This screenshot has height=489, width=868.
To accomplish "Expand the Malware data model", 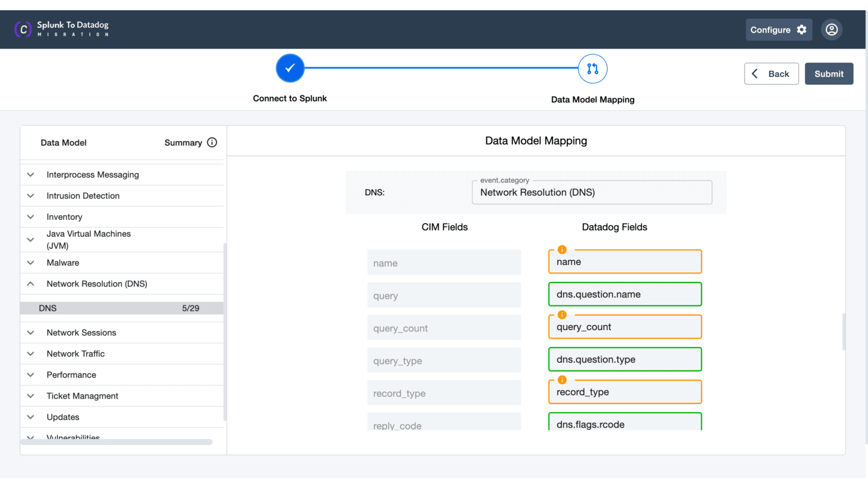I will pos(31,263).
